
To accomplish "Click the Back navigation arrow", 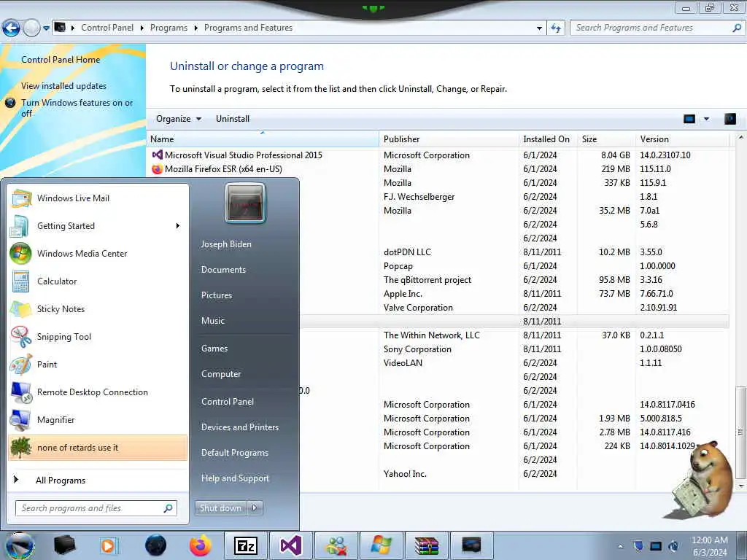I will (11, 28).
